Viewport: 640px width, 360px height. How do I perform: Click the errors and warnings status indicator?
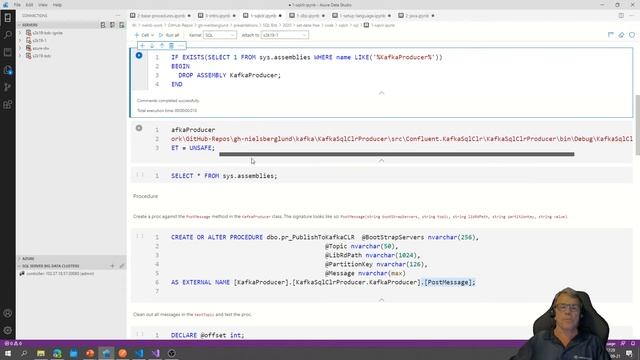[x=13, y=343]
